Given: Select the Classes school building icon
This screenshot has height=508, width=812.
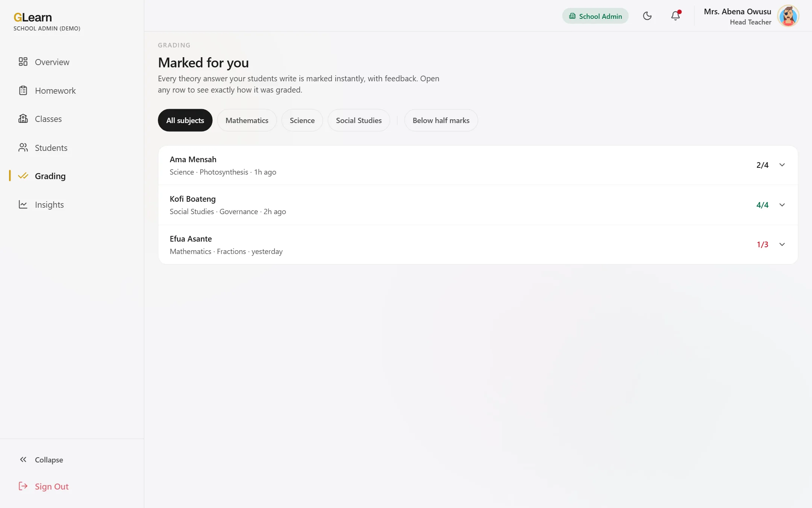Looking at the screenshot, I should click(23, 119).
